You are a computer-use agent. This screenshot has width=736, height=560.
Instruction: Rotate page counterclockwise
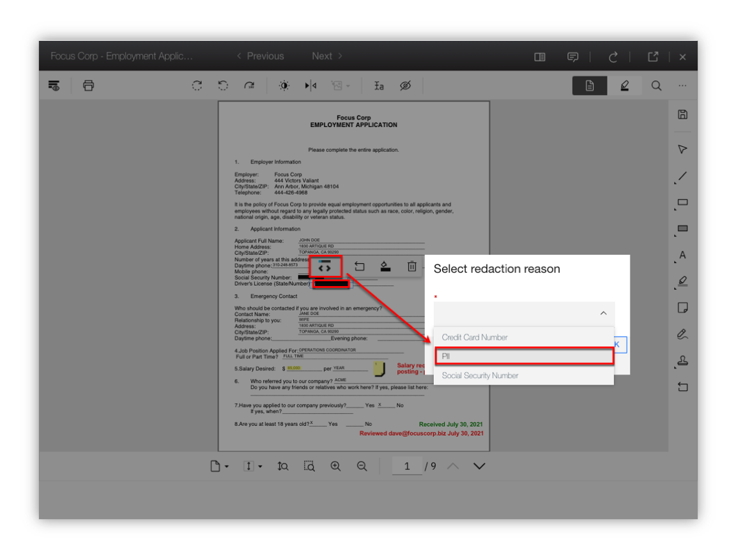[223, 86]
